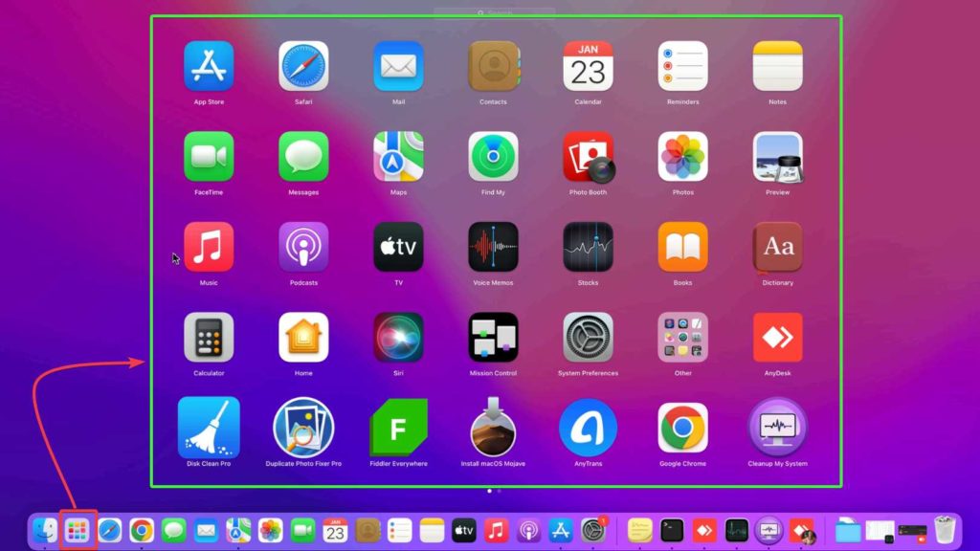
Task: Launch Duplicate Photo Fixer Pro
Action: coord(303,428)
